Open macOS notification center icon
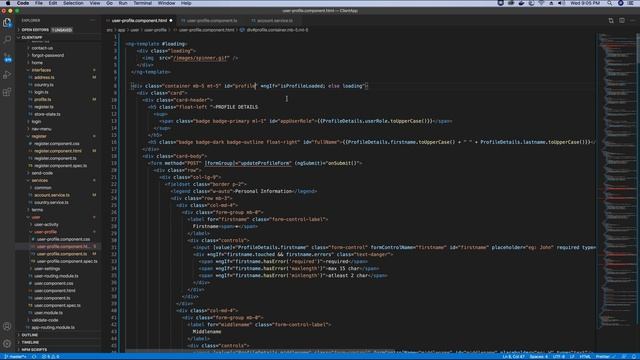640x360 pixels. [631, 3]
